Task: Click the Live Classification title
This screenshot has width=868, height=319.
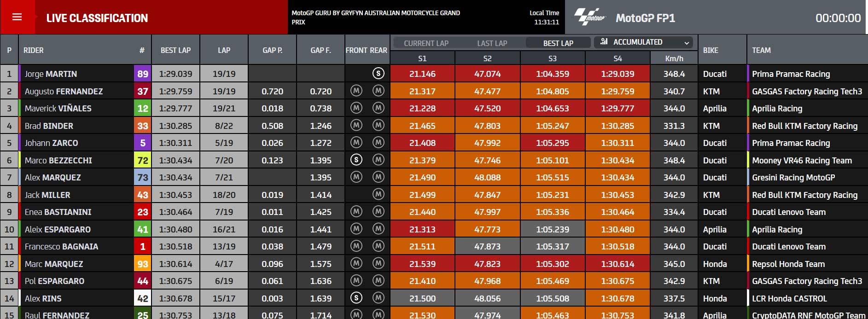Action: coord(97,18)
